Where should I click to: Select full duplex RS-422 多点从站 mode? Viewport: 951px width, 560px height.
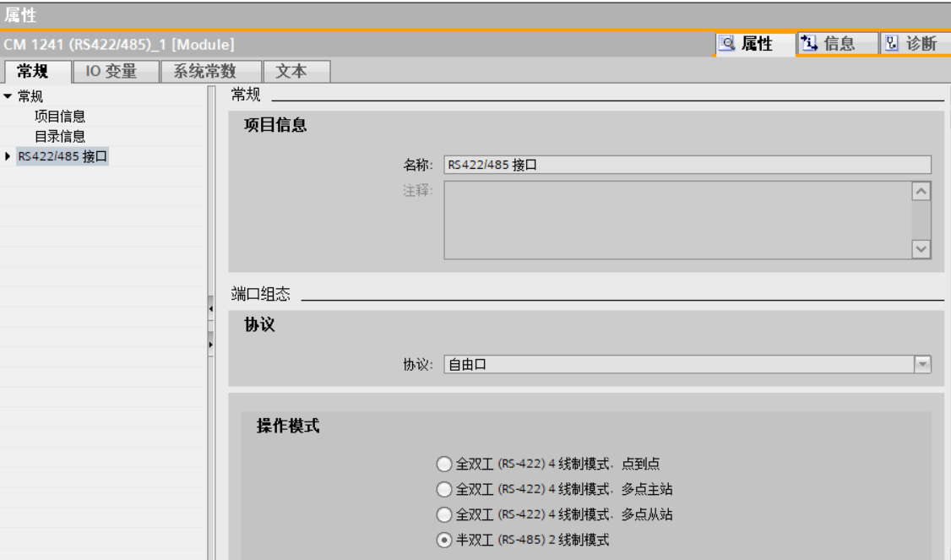pyautogui.click(x=444, y=514)
